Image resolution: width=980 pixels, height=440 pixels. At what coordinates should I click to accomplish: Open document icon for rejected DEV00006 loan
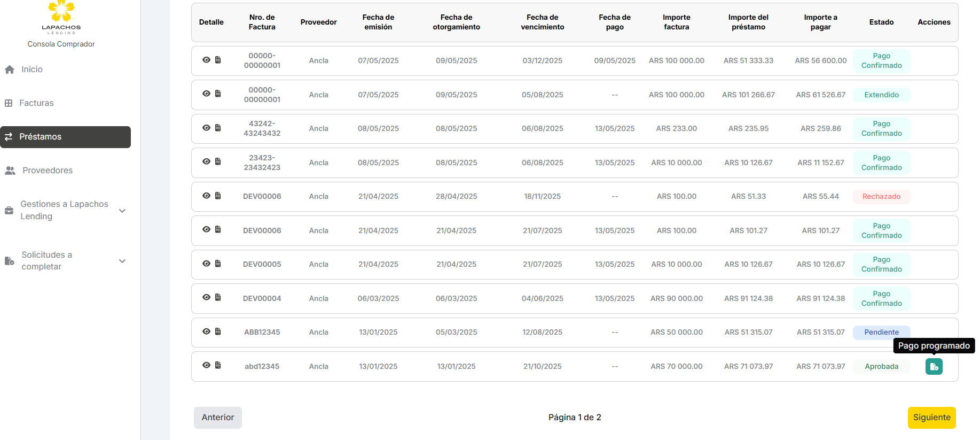click(x=218, y=196)
